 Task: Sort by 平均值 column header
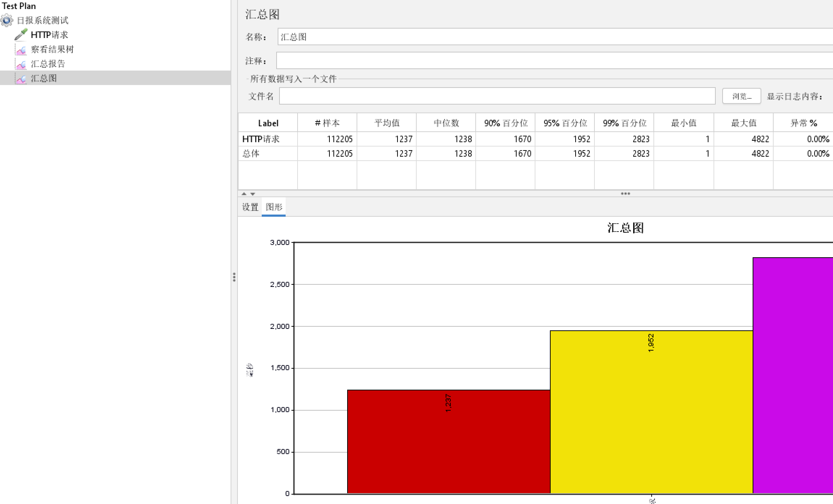click(x=387, y=123)
